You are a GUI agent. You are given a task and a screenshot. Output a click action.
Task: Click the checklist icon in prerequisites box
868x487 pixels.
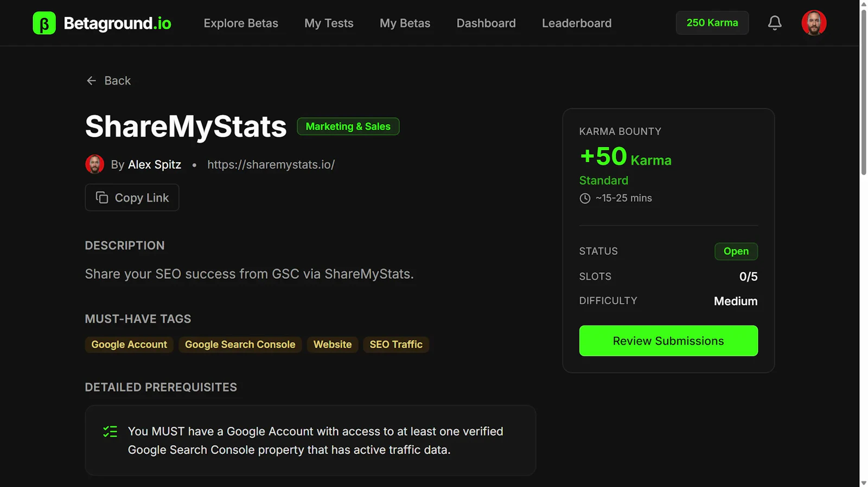point(110,432)
